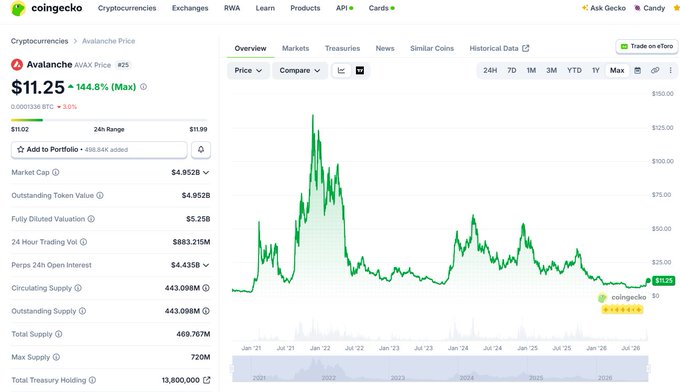Click the Historical Data external link icon

[x=526, y=48]
